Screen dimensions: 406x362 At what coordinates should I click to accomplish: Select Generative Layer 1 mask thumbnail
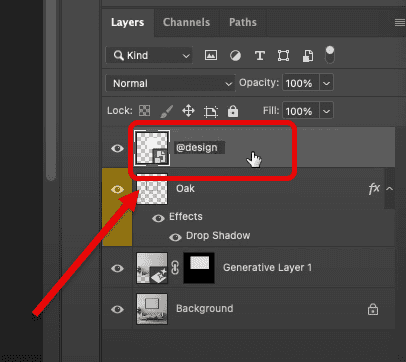pos(199,268)
